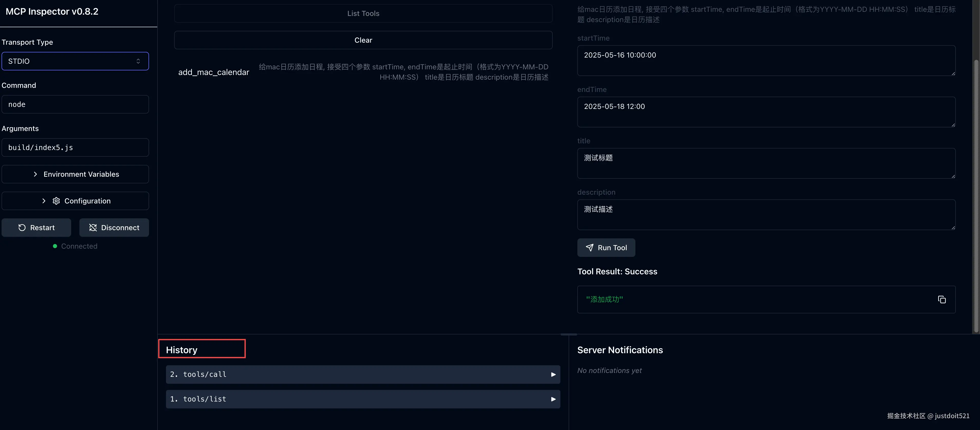Click the Run Tool paper-plane button
Viewport: 980px width, 430px height.
[x=606, y=248]
